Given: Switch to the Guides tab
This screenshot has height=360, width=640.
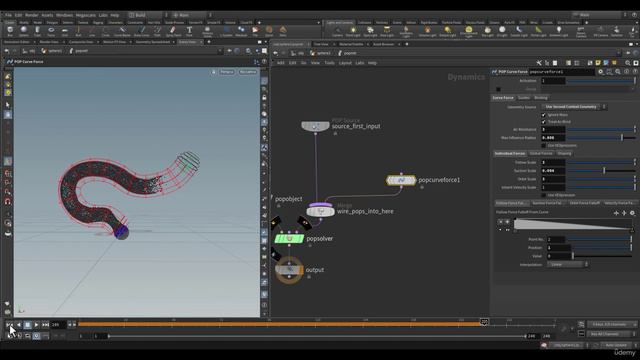Looking at the screenshot, I should pos(524,98).
